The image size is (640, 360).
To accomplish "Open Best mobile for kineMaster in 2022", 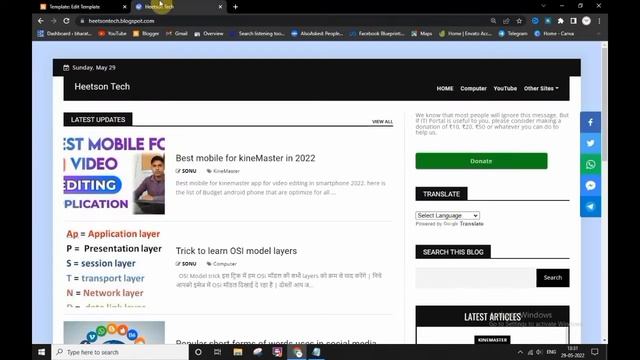I will (x=245, y=158).
